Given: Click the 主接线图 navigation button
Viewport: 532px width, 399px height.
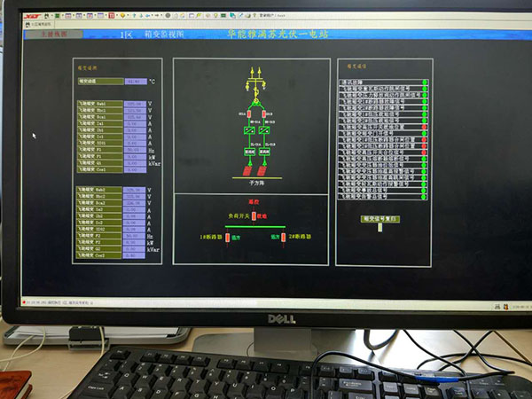Looking at the screenshot, I should [x=52, y=35].
